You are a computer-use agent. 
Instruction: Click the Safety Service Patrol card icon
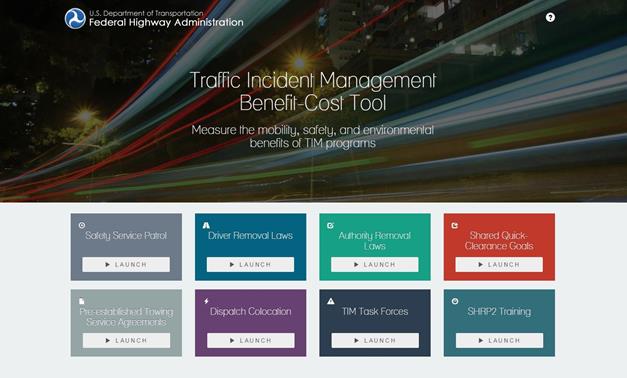click(x=82, y=225)
